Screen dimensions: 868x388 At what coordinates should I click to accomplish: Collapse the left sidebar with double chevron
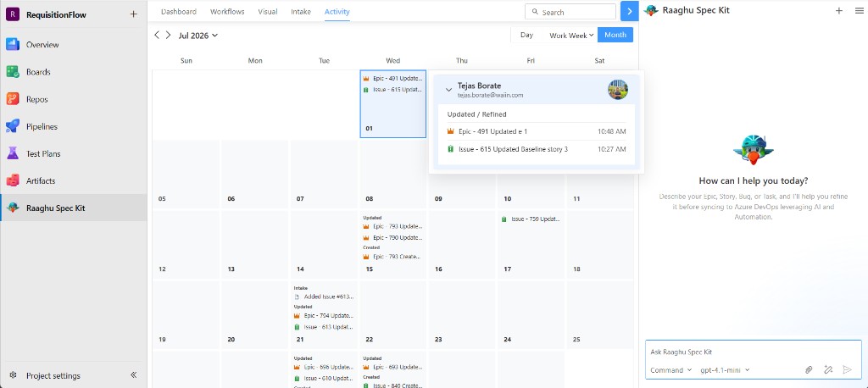[133, 375]
